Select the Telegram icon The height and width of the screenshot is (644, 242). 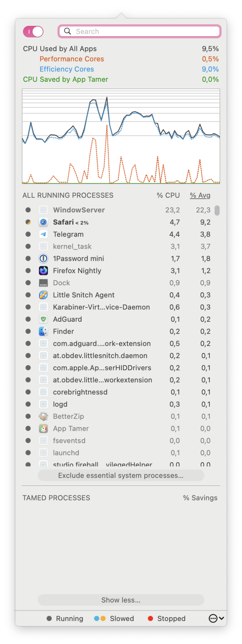[43, 234]
